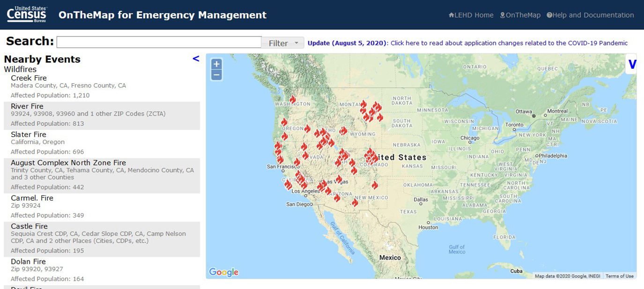Click 'Madera County, CA, Fresno County, CA' text
Viewport: 644px width, 289px height.
tap(68, 86)
